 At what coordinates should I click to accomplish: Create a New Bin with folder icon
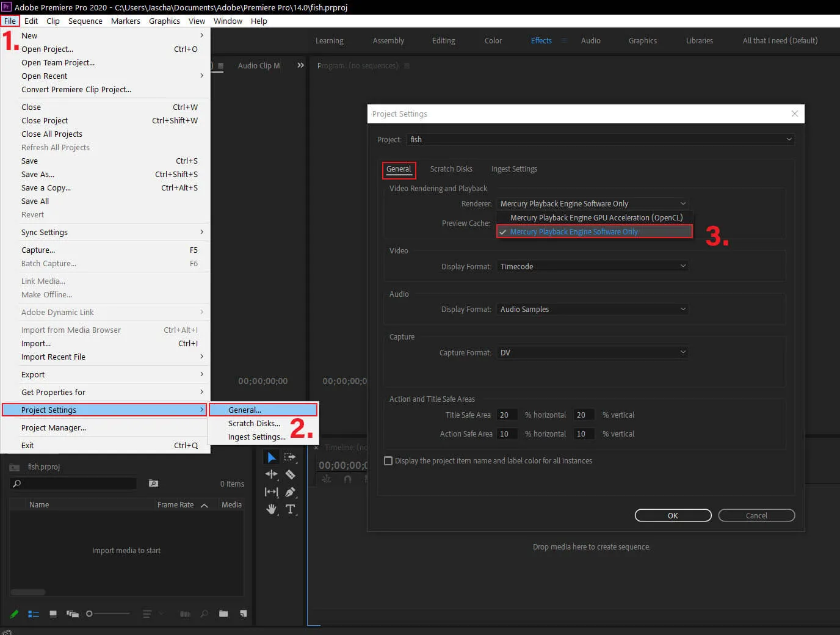(x=223, y=614)
